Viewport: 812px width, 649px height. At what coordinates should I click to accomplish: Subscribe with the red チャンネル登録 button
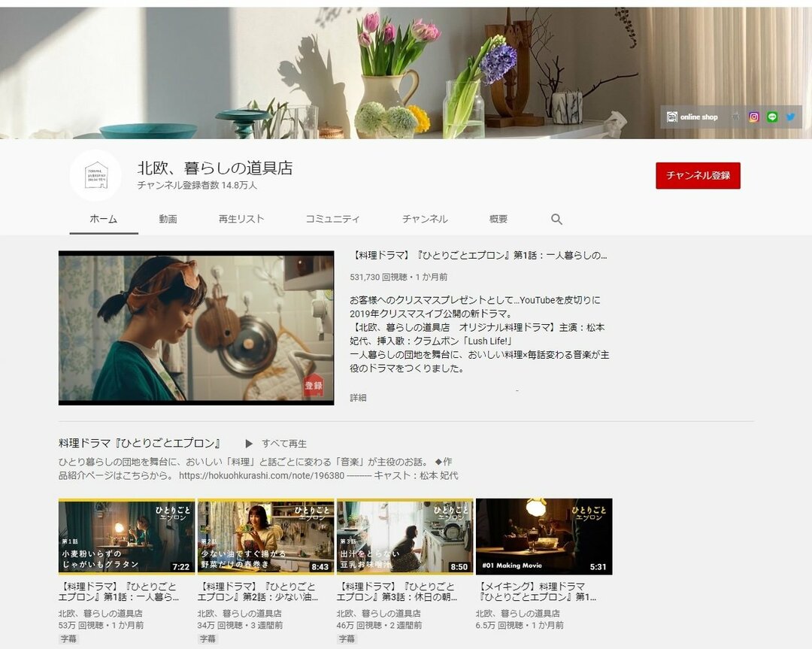[698, 175]
